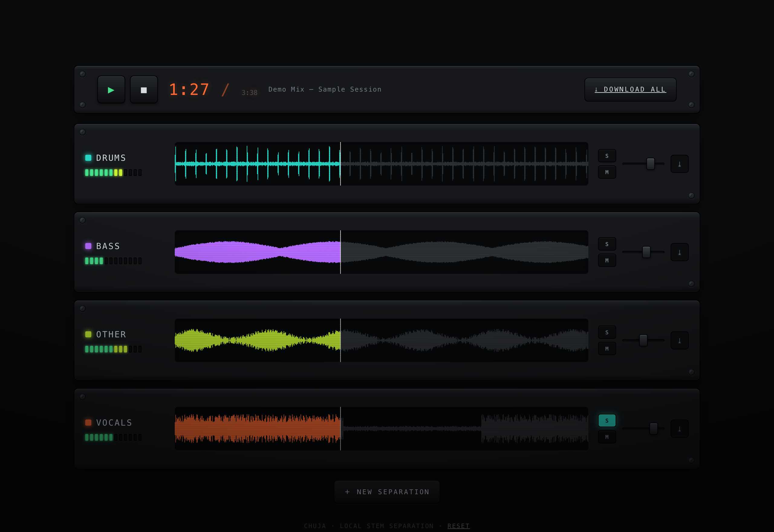Click the Drums level meter
The width and height of the screenshot is (774, 532).
[x=113, y=173]
